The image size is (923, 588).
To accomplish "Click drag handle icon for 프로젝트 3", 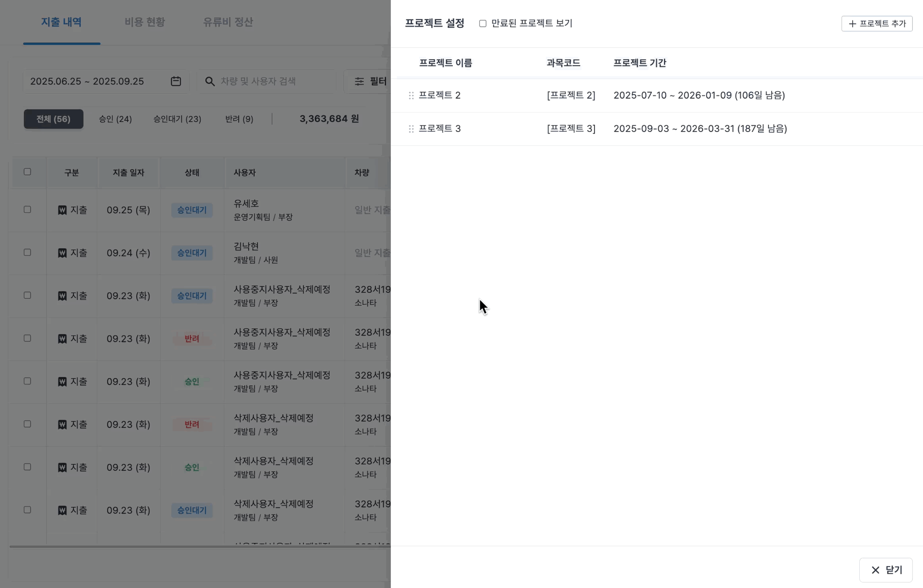I will 411,129.
